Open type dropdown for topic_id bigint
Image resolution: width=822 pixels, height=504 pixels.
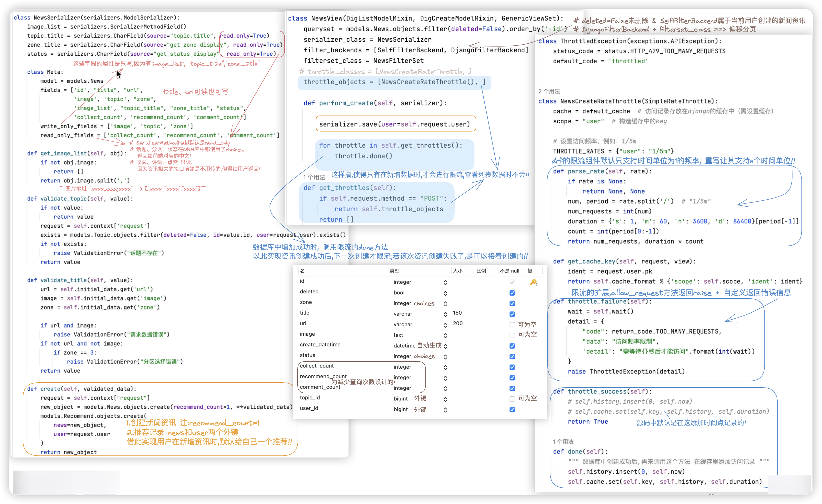point(445,399)
